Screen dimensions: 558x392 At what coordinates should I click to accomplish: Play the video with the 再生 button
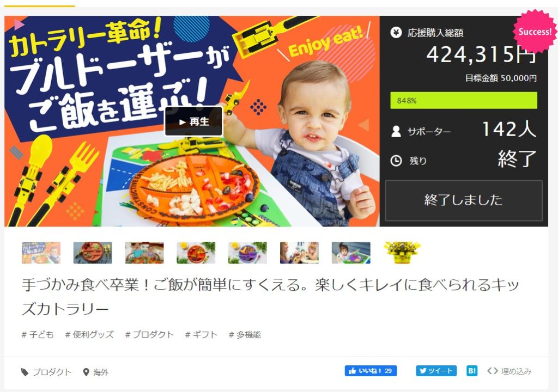click(193, 121)
